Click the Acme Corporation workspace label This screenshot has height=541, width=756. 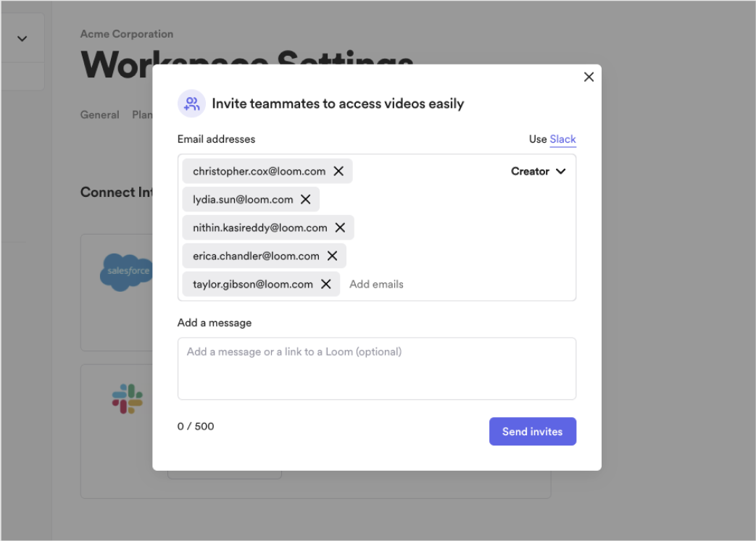click(127, 34)
